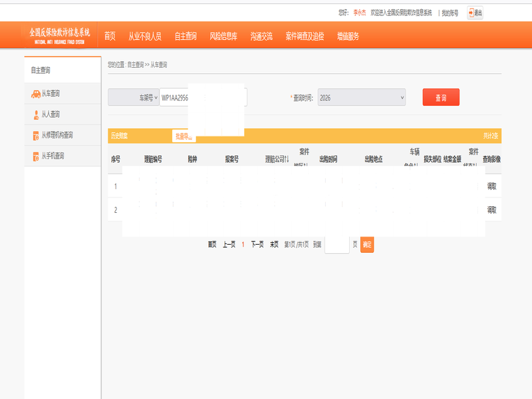Click 报案号 column header
Image resolution: width=532 pixels, height=399 pixels.
pos(231,159)
